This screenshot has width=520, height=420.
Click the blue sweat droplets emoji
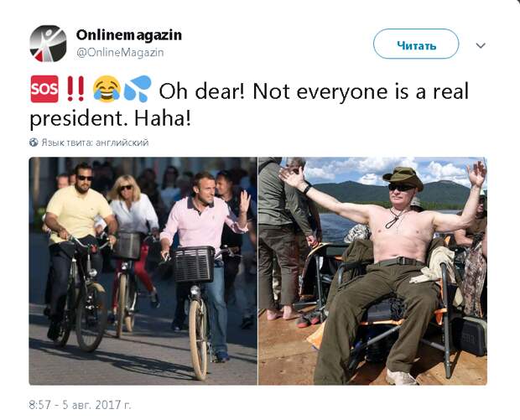[138, 89]
